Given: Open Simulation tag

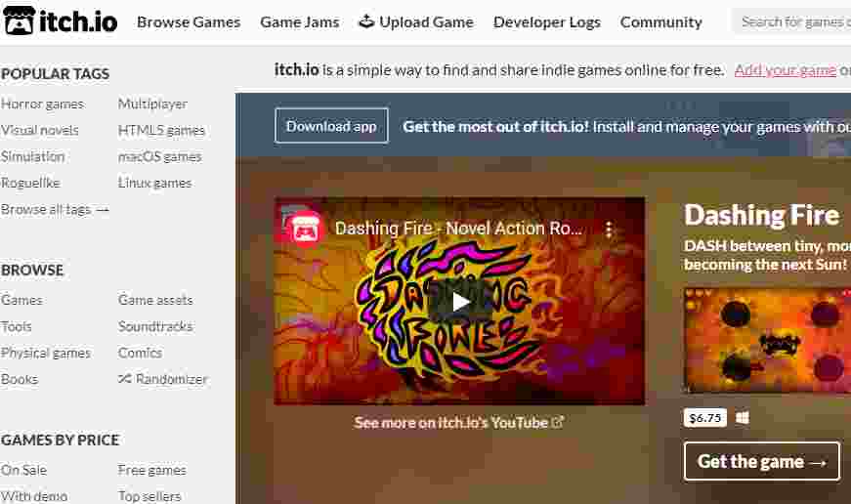Looking at the screenshot, I should pos(32,157).
